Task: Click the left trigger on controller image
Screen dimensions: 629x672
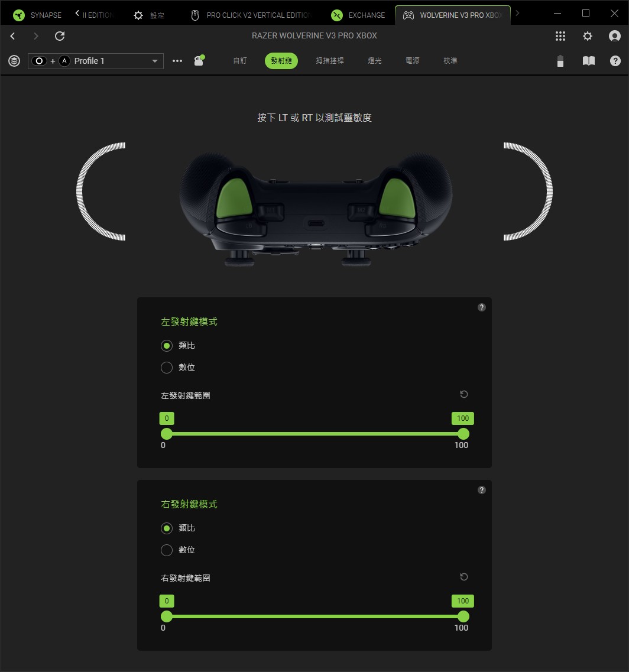Action: pyautogui.click(x=234, y=198)
